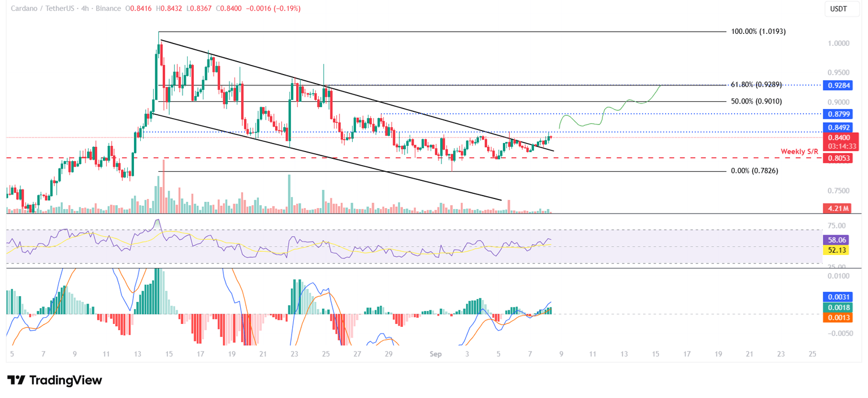Screen dimensions: 868x398
Task: Select the 0.00% (0.7826) Fibonacci label
Action: click(753, 171)
